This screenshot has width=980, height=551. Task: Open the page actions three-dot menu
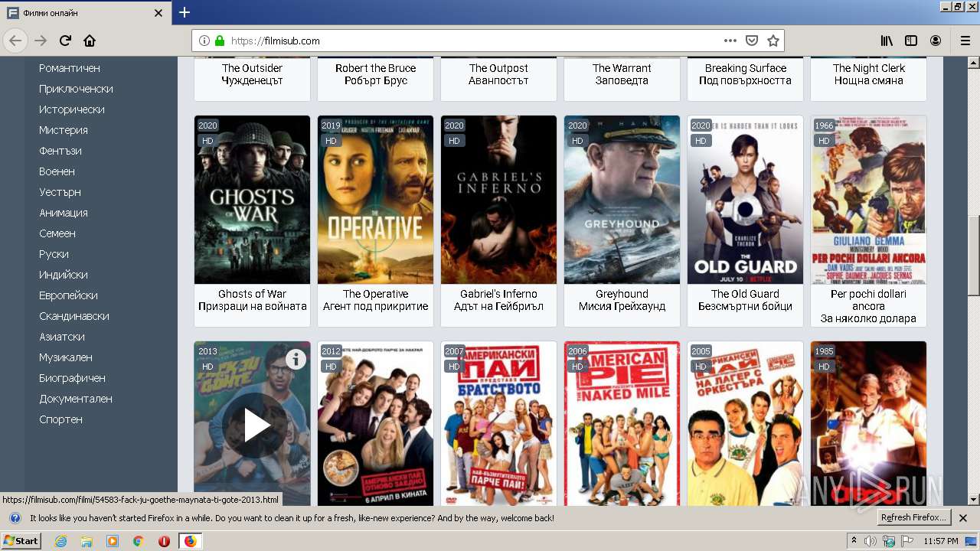pos(730,41)
